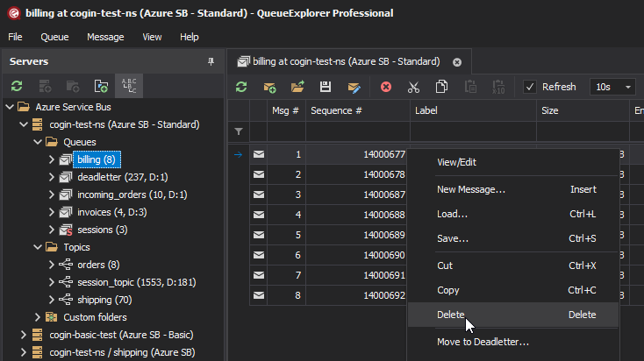The width and height of the screenshot is (644, 361).
Task: Open the Message menu
Action: (105, 37)
